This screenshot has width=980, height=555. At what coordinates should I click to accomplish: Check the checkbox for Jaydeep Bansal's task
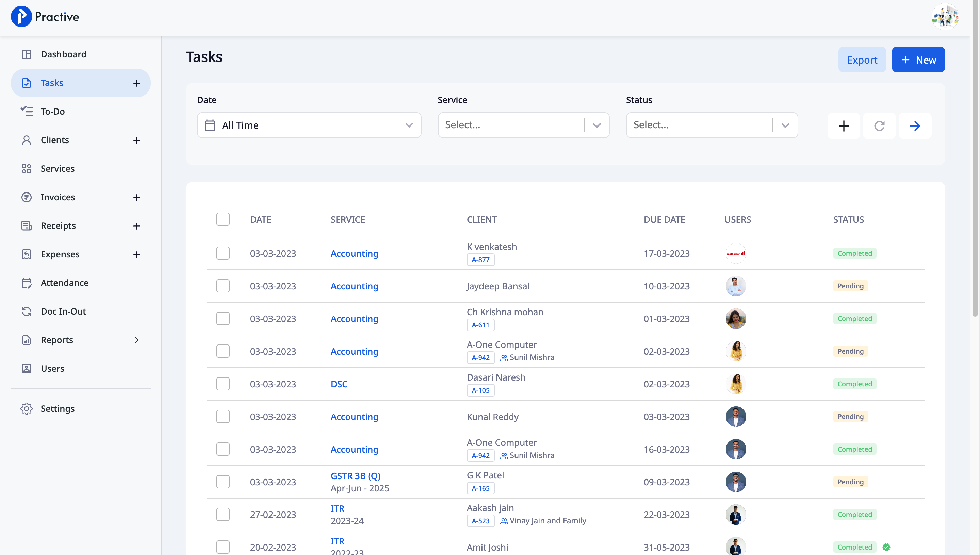coord(223,286)
